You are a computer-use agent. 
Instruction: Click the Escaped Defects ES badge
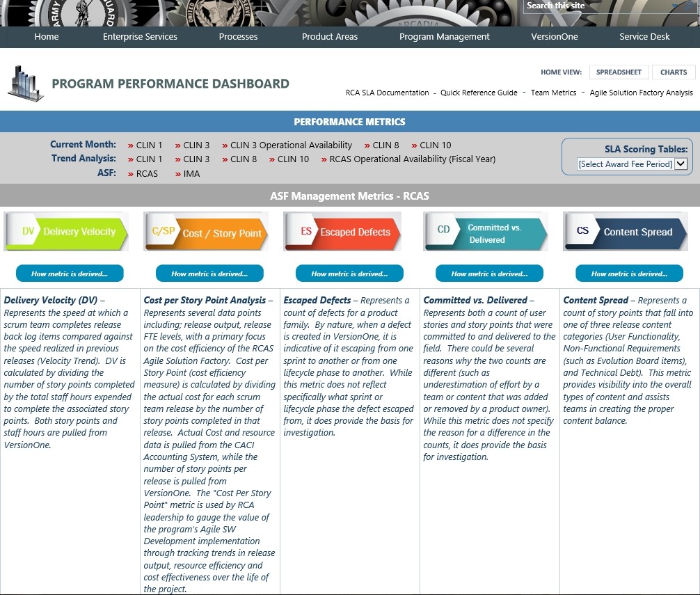342,231
